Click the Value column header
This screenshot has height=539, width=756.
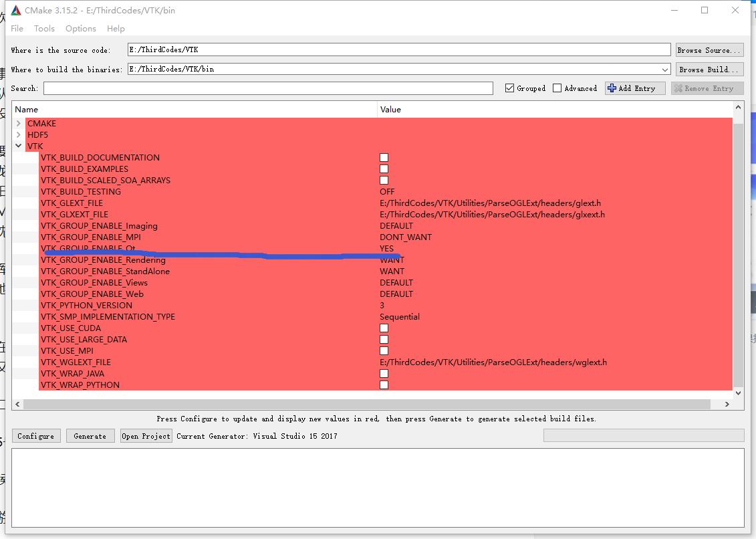pyautogui.click(x=554, y=110)
